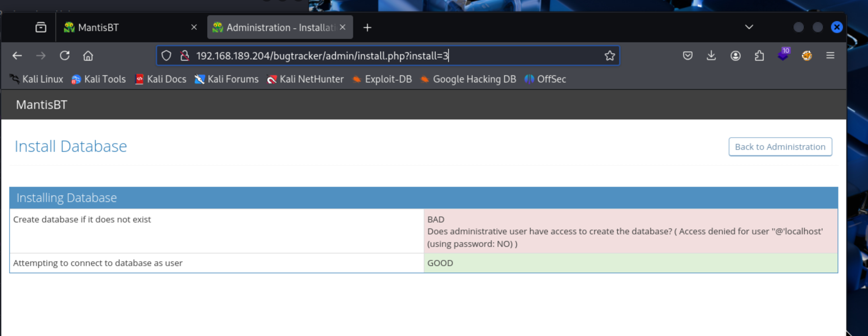The image size is (868, 336).
Task: Click the orange cookie extension icon
Action: click(x=807, y=55)
